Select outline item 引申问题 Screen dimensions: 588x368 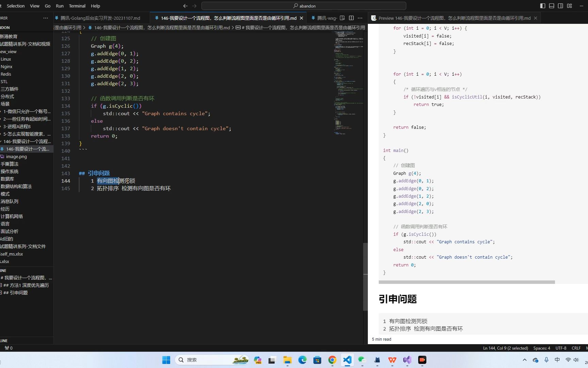point(27,293)
